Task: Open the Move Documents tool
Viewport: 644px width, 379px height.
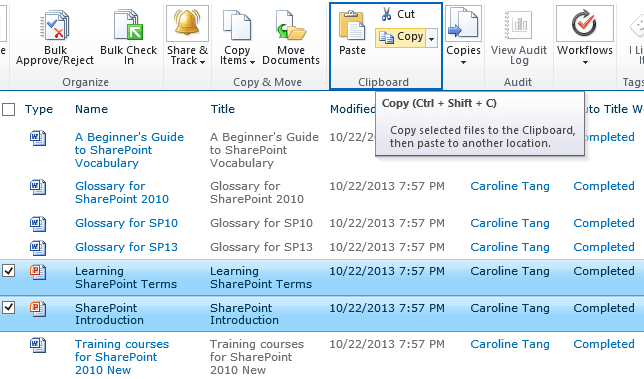Action: point(291,37)
